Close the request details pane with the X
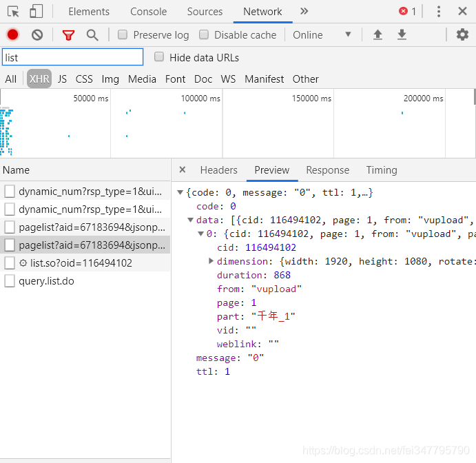 point(182,169)
